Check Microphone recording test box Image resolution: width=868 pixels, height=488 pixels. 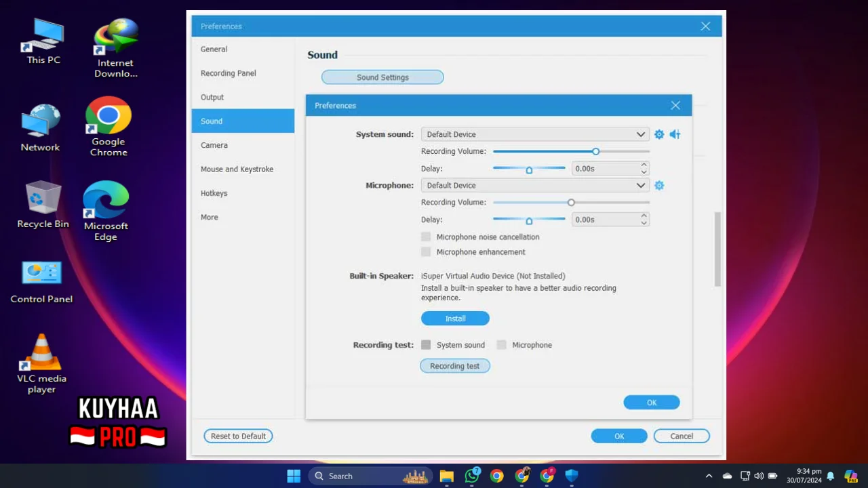(x=501, y=344)
